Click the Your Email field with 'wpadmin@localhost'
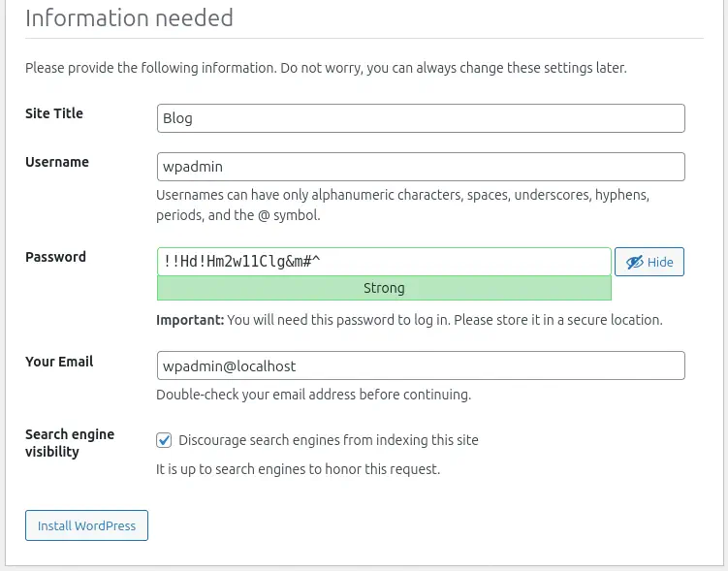The height and width of the screenshot is (571, 728). (x=421, y=365)
